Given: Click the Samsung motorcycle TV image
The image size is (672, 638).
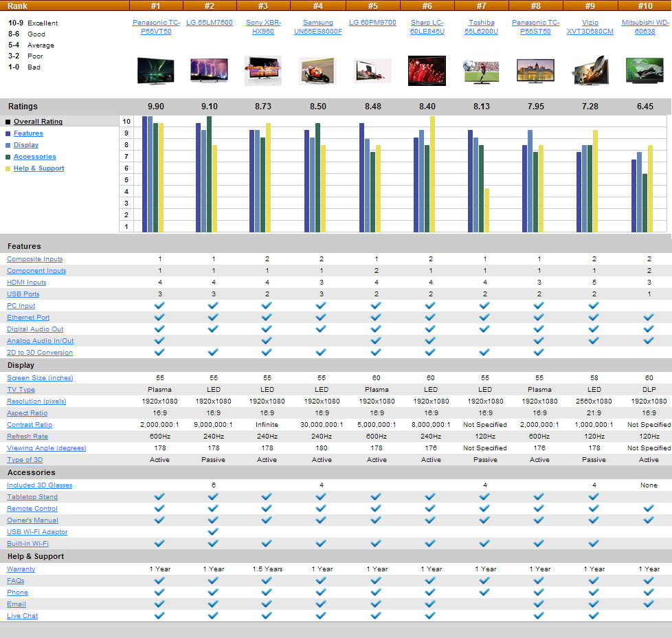Looking at the screenshot, I should 317,71.
